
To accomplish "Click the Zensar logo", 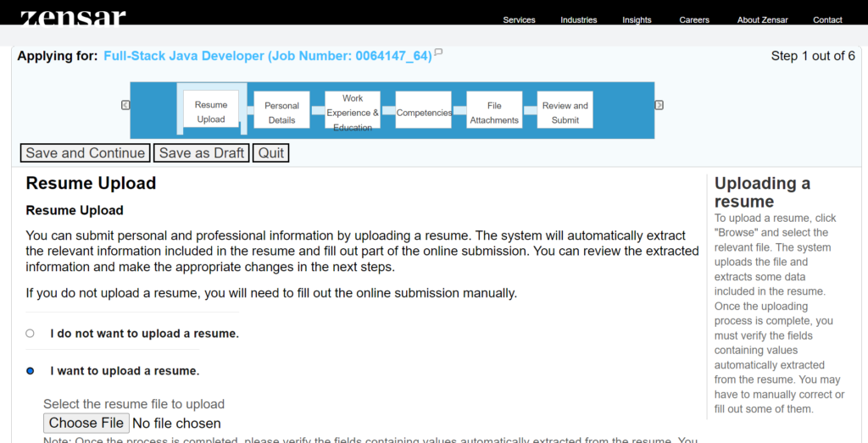I will [x=73, y=17].
